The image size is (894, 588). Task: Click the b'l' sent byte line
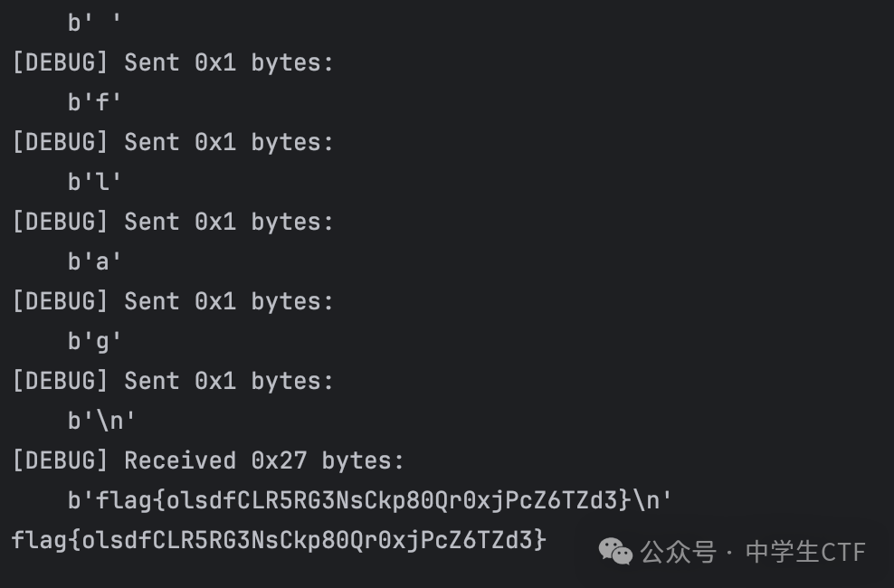coord(95,182)
